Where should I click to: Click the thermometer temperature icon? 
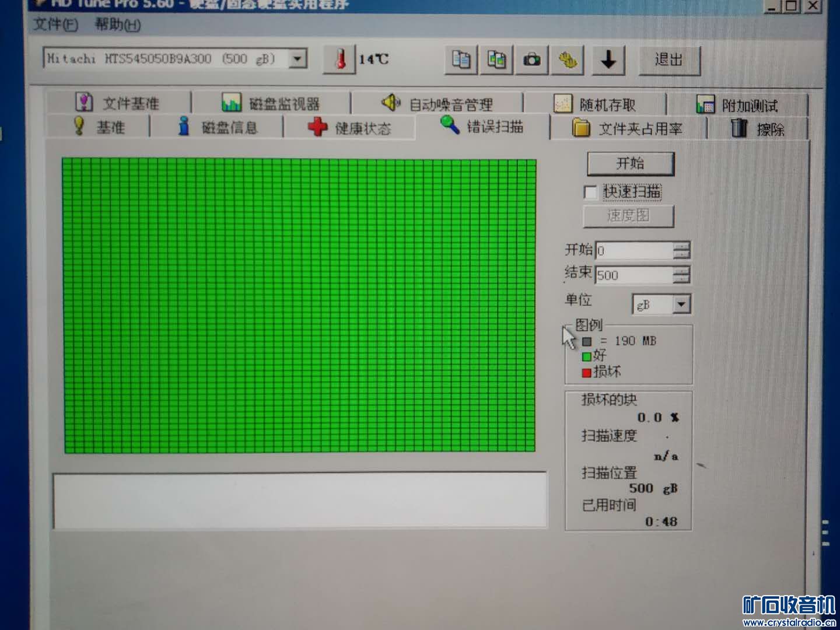coord(339,60)
